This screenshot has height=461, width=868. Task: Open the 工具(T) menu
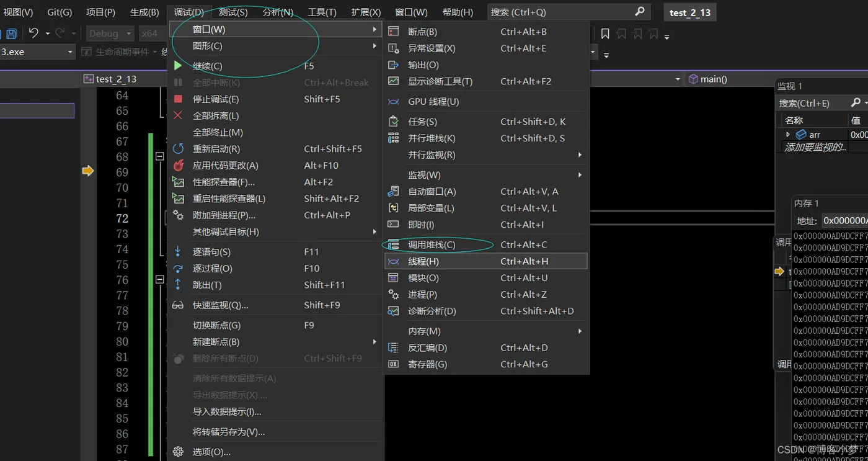[322, 12]
